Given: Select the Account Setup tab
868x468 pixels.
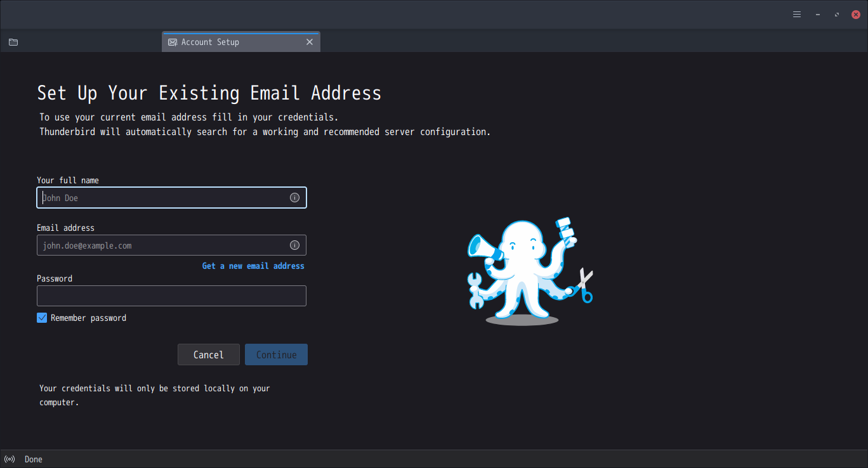Looking at the screenshot, I should [x=241, y=42].
